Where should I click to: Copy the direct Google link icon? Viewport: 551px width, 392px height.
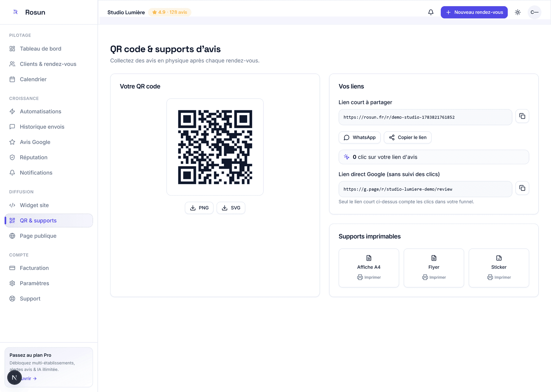(522, 188)
